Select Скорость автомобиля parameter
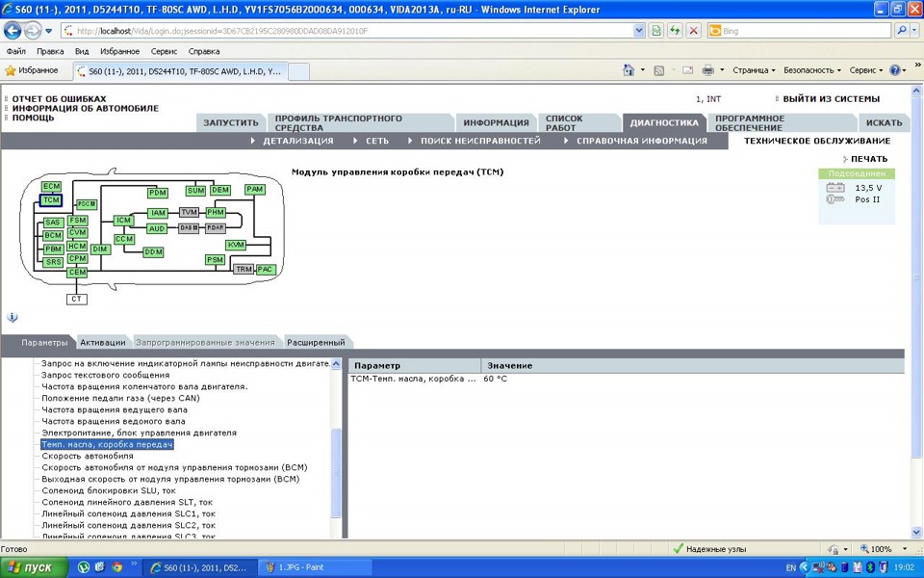Image resolution: width=924 pixels, height=578 pixels. click(x=88, y=456)
